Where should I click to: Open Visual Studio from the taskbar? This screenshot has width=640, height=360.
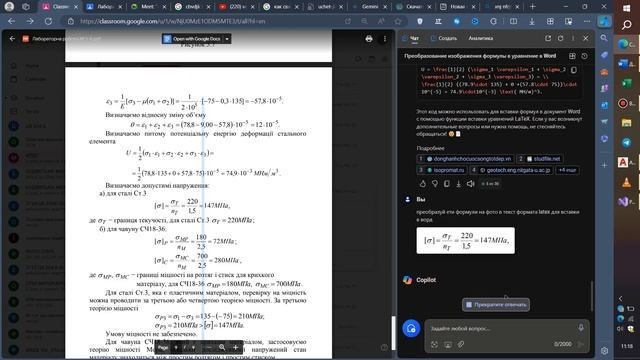point(624,201)
